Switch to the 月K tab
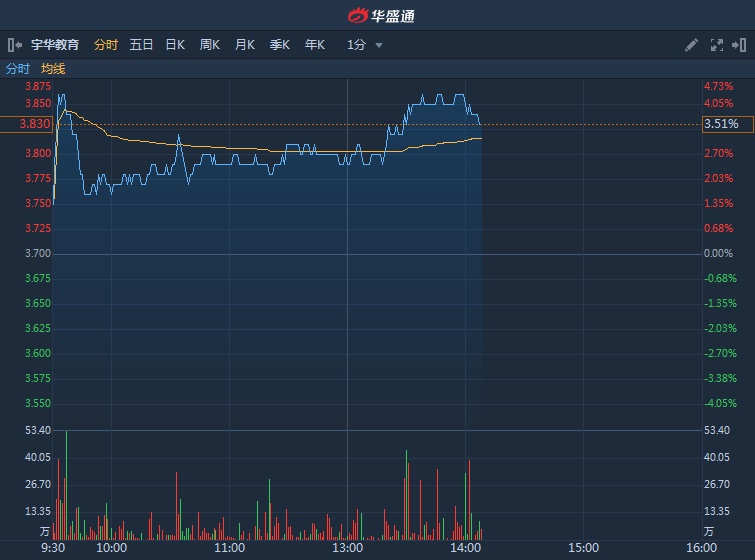755x560 pixels. click(244, 45)
